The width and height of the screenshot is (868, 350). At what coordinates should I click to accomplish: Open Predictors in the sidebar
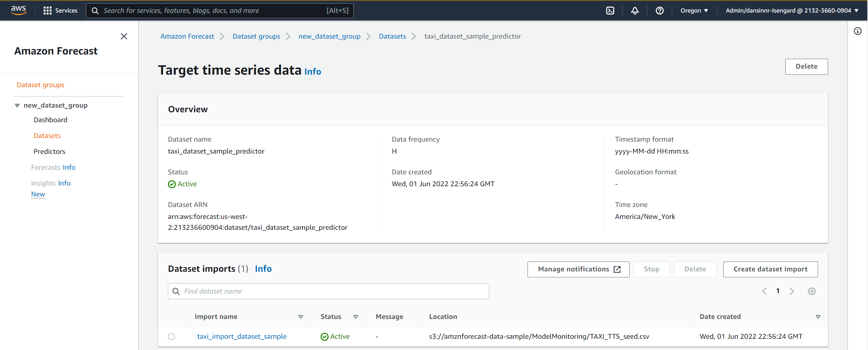click(50, 152)
